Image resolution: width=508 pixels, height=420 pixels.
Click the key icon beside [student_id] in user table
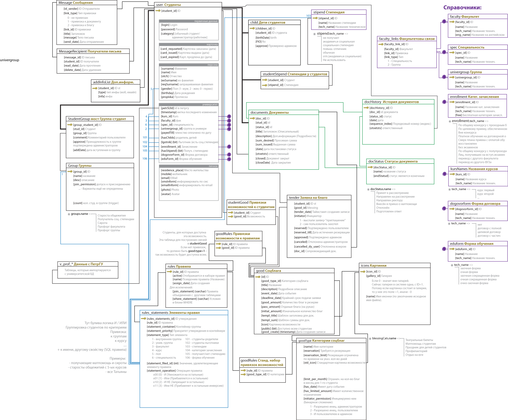(x=158, y=11)
